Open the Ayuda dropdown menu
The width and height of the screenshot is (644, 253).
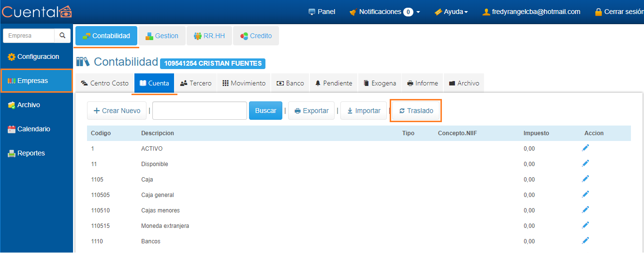pos(451,12)
